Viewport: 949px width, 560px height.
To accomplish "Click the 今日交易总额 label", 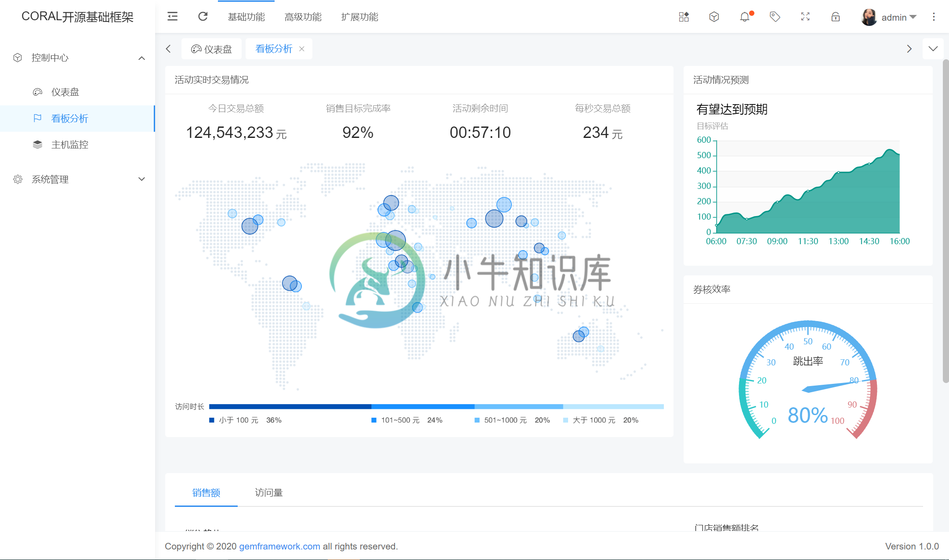I will coord(236,108).
